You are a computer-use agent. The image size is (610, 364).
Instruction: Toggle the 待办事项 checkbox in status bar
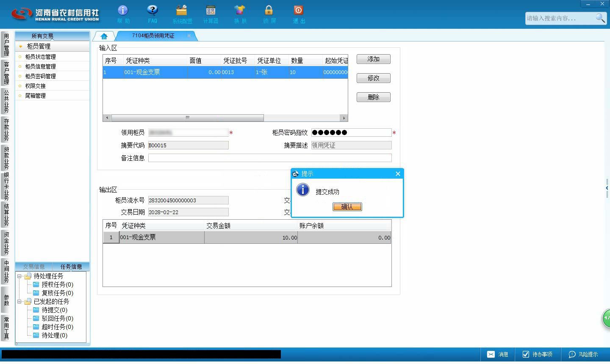(526, 354)
